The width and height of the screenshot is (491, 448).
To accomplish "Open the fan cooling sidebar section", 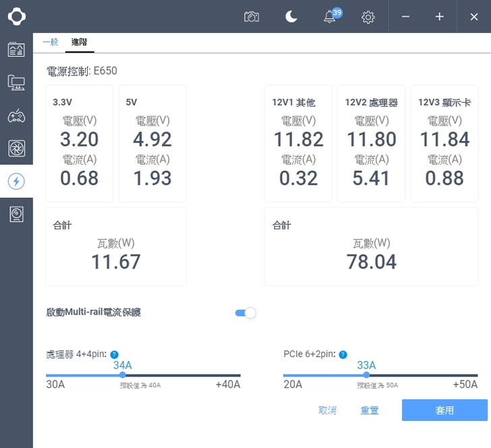I will (16, 148).
